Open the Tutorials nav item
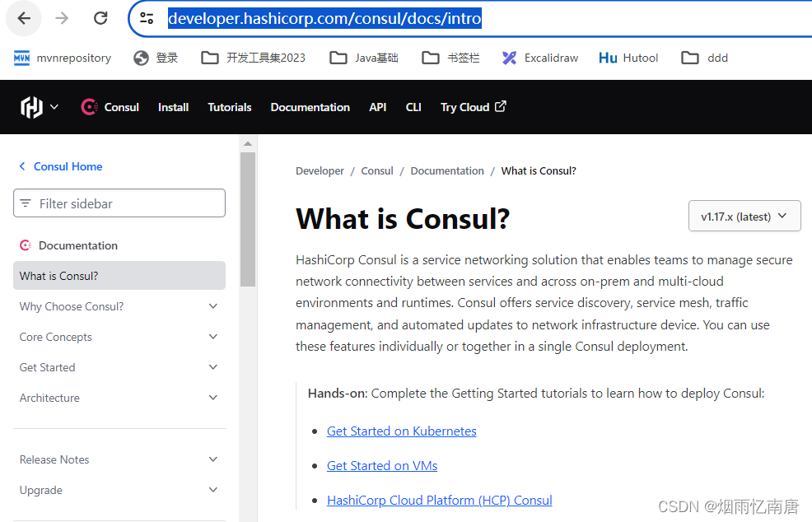The height and width of the screenshot is (522, 812). [230, 107]
